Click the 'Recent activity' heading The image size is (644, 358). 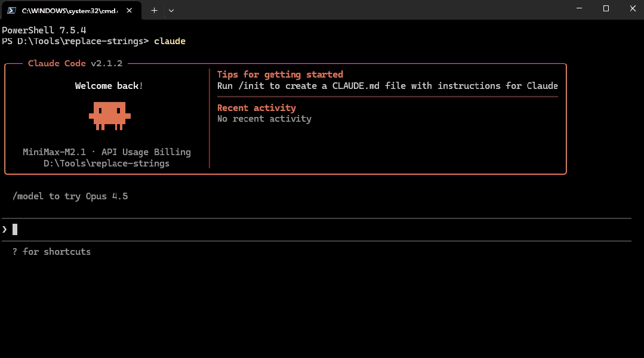point(256,107)
